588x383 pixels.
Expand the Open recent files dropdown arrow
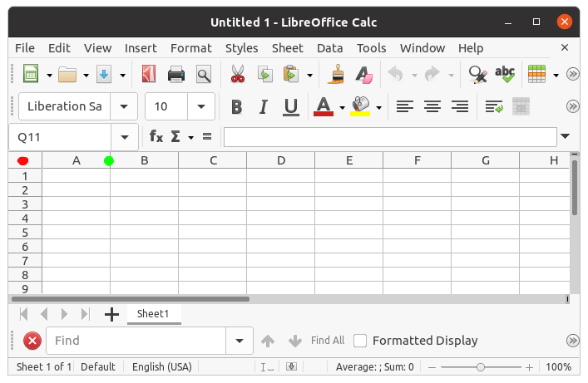coord(86,76)
